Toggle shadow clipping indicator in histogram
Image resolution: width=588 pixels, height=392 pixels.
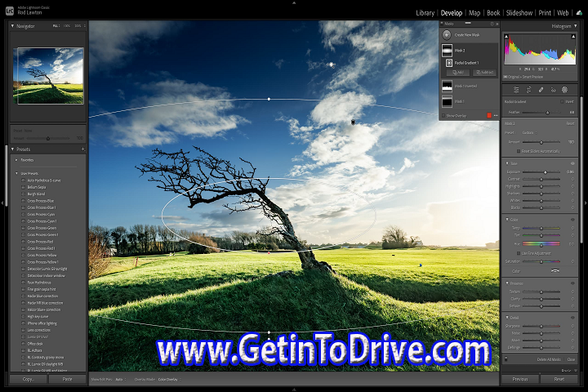pyautogui.click(x=506, y=37)
